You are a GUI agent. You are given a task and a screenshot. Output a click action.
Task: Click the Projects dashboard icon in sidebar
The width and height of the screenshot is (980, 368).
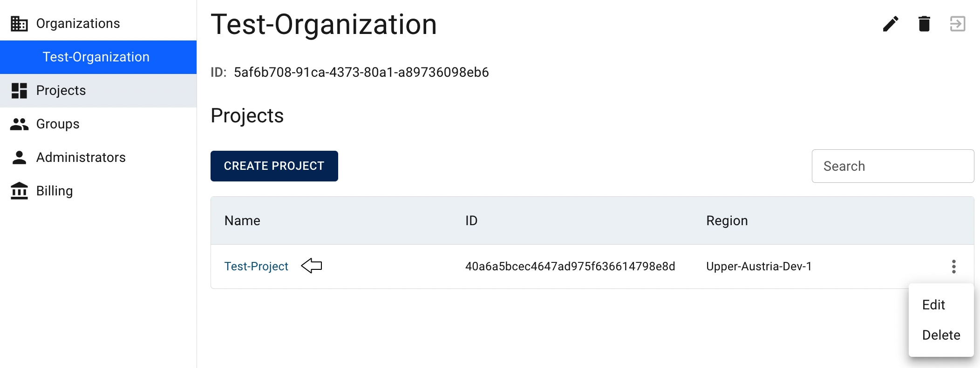click(19, 91)
